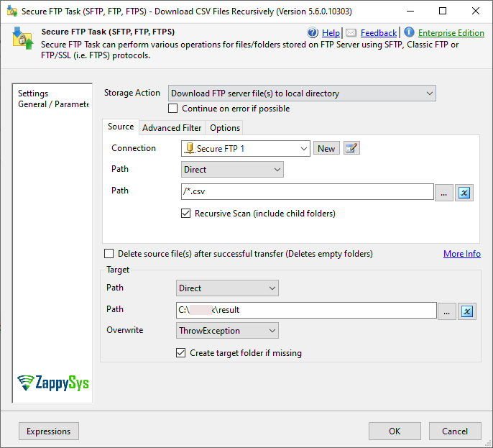Click the target path expression variable icon
Screen dimensions: 493x448
click(x=467, y=311)
